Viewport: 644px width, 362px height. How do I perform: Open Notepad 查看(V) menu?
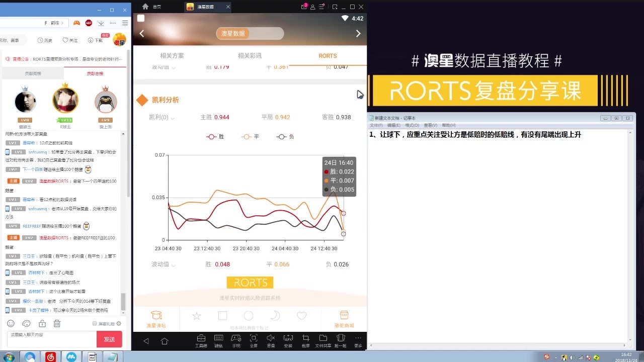pyautogui.click(x=431, y=125)
